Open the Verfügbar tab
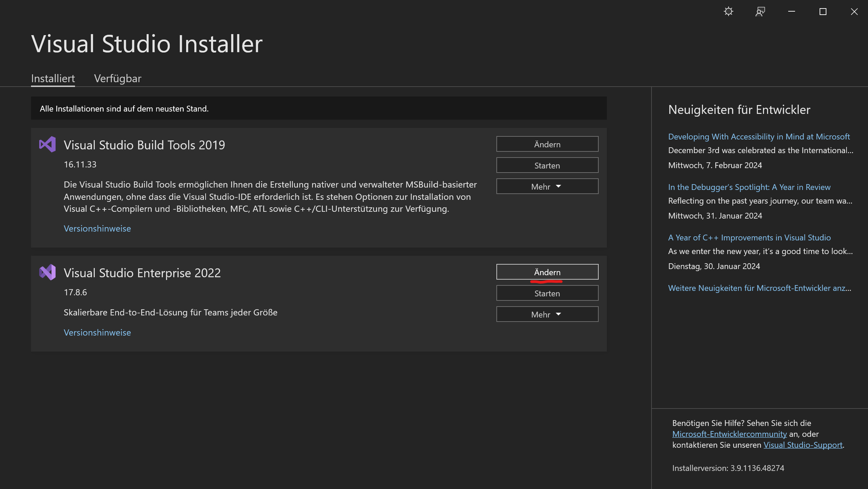 (118, 78)
